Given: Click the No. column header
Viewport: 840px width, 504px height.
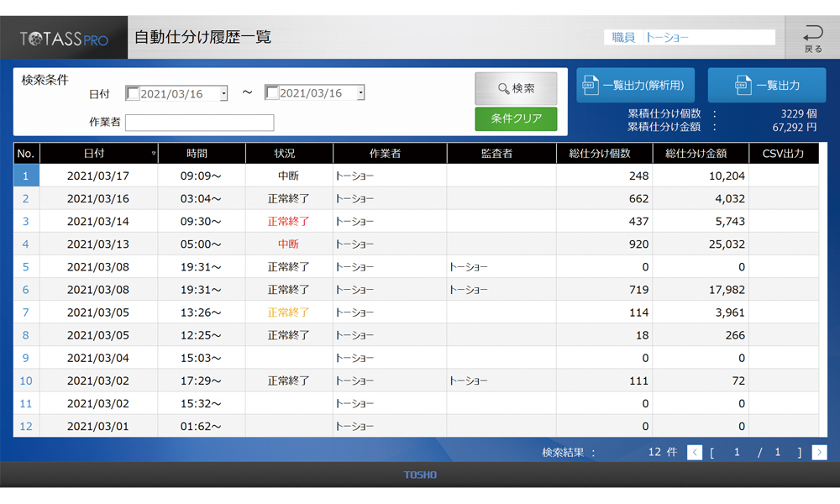Looking at the screenshot, I should (26, 153).
